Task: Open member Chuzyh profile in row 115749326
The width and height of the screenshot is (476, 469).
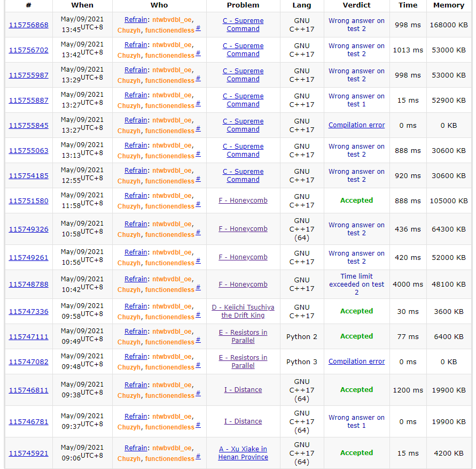Action: (x=129, y=235)
